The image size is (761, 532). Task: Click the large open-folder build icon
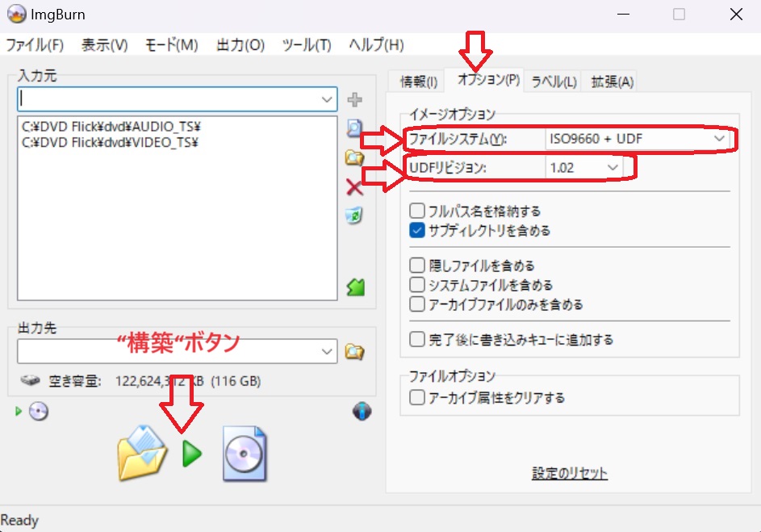point(142,454)
